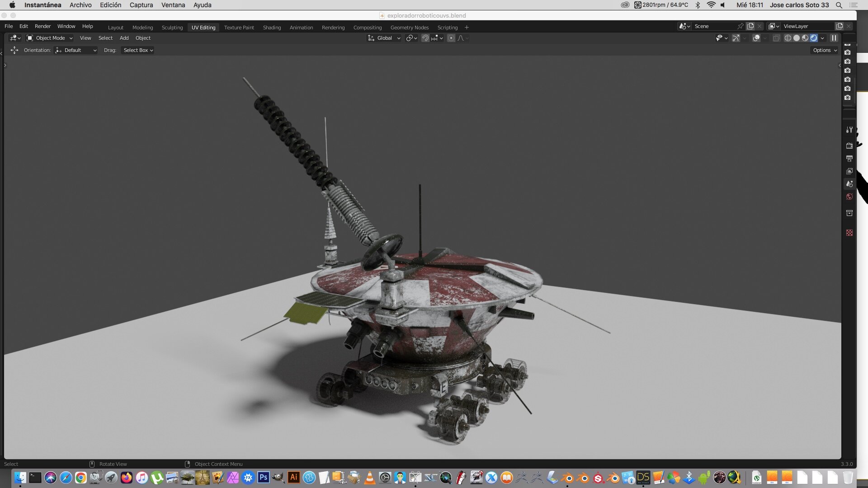Screen dimensions: 868x488
Task: Switch to the Geometry Nodes workspace
Action: pyautogui.click(x=410, y=28)
